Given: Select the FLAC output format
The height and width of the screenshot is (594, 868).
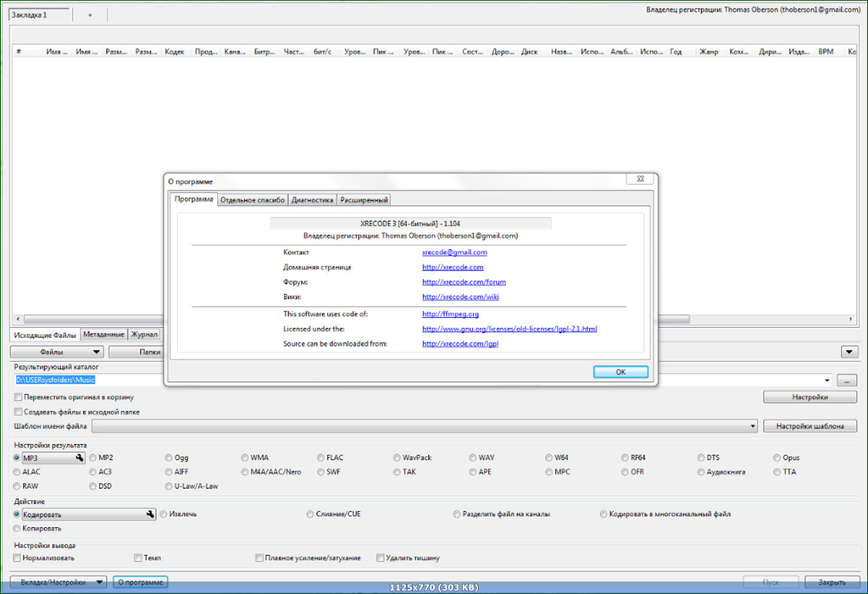Looking at the screenshot, I should point(331,458).
